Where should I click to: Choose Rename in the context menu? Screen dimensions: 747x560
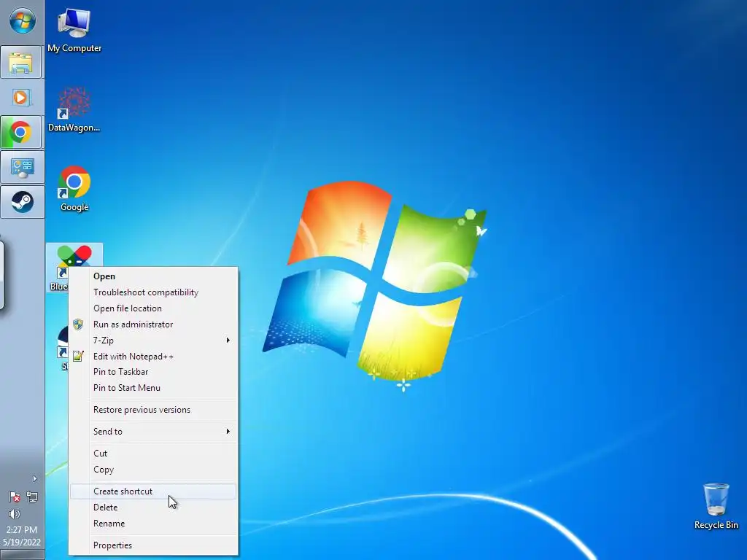[153, 524]
